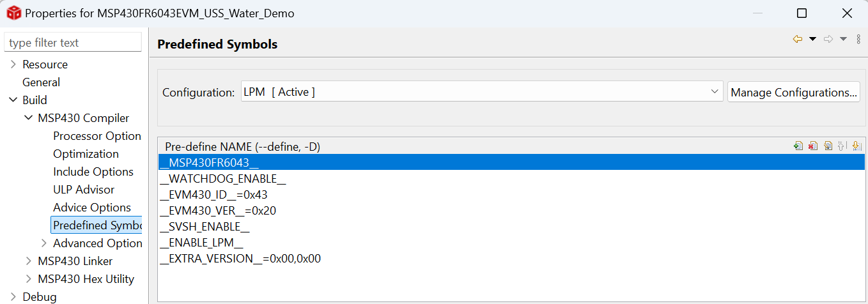Image resolution: width=868 pixels, height=304 pixels.
Task: Collapse the MSP430 Compiler tree node
Action: point(28,118)
